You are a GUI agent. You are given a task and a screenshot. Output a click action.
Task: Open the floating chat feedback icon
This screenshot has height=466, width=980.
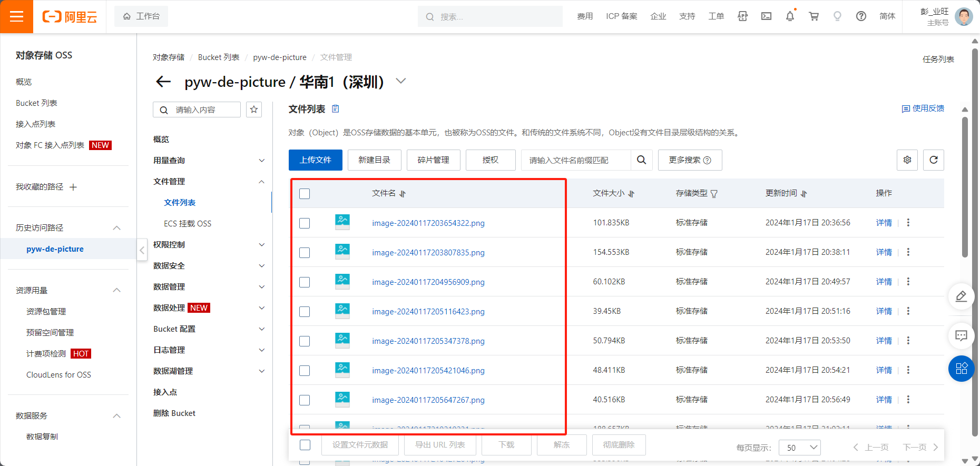(x=961, y=335)
